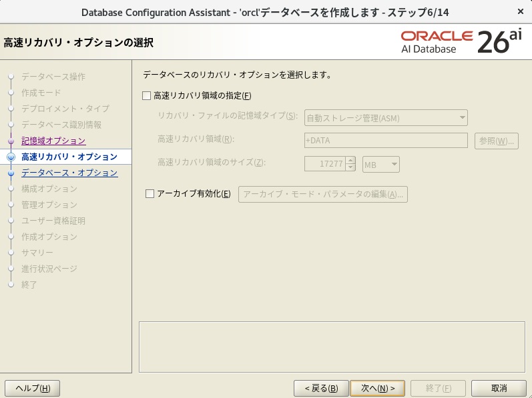
Task: Go back with the 戻る(B) button
Action: click(321, 388)
